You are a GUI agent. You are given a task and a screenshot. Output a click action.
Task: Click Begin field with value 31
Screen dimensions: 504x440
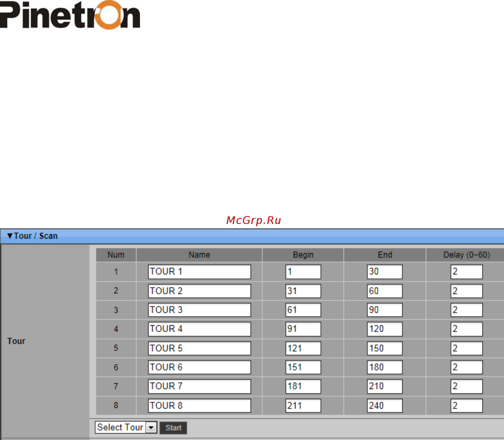click(x=303, y=291)
